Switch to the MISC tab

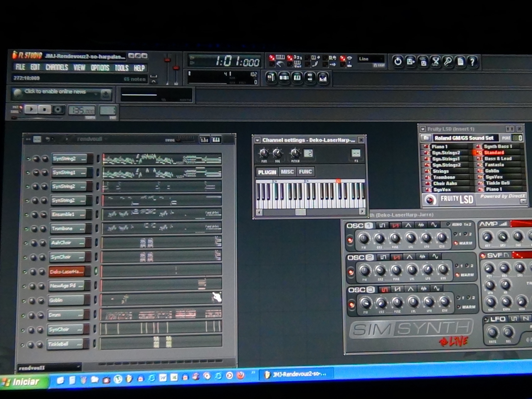coord(287,172)
